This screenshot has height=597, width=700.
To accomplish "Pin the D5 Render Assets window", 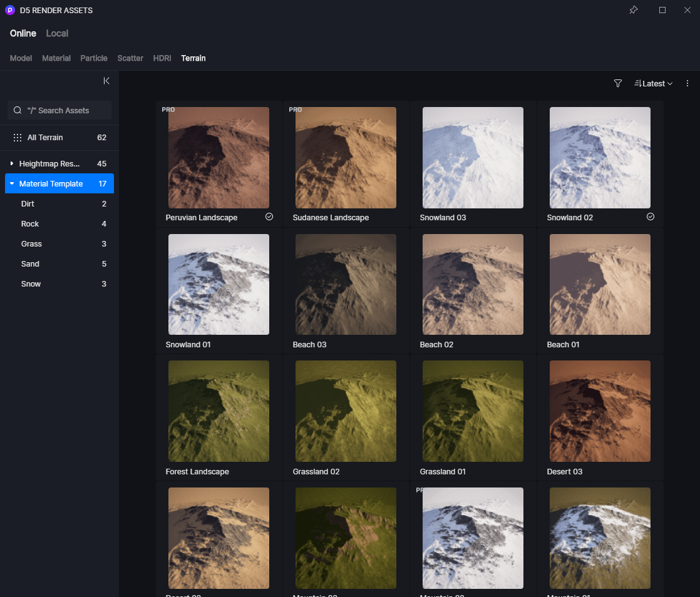I will pyautogui.click(x=634, y=10).
